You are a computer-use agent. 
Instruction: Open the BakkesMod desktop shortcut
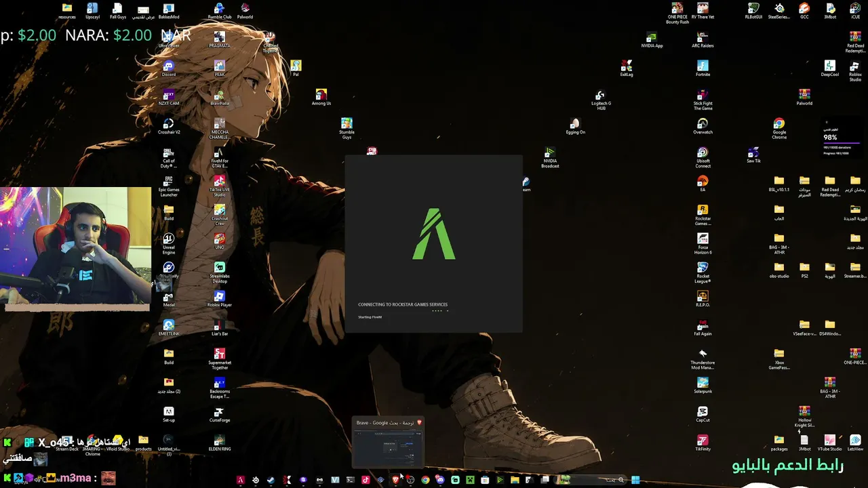tap(169, 12)
